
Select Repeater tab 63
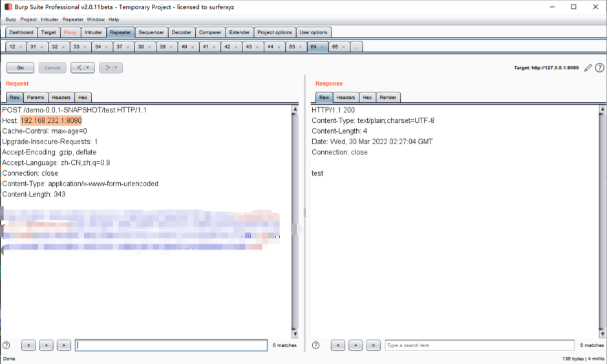[x=292, y=47]
